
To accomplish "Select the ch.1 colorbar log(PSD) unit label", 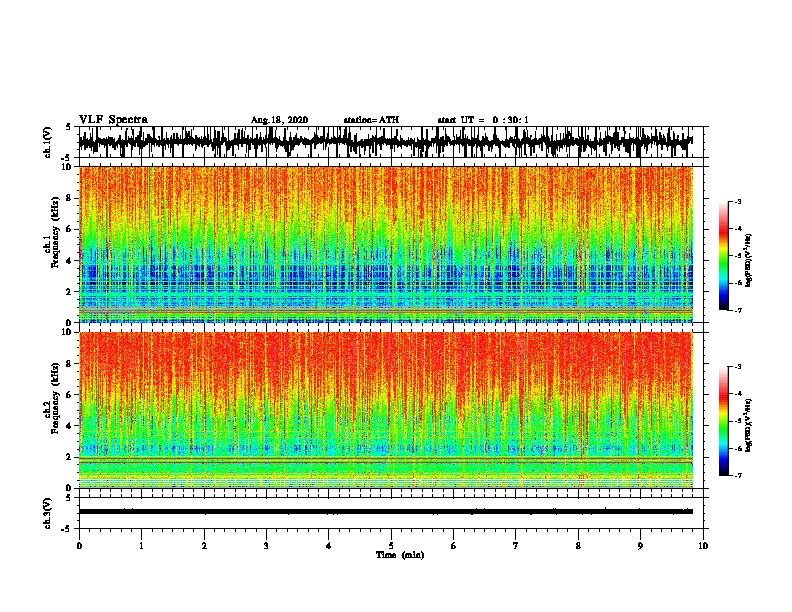I will tap(749, 261).
